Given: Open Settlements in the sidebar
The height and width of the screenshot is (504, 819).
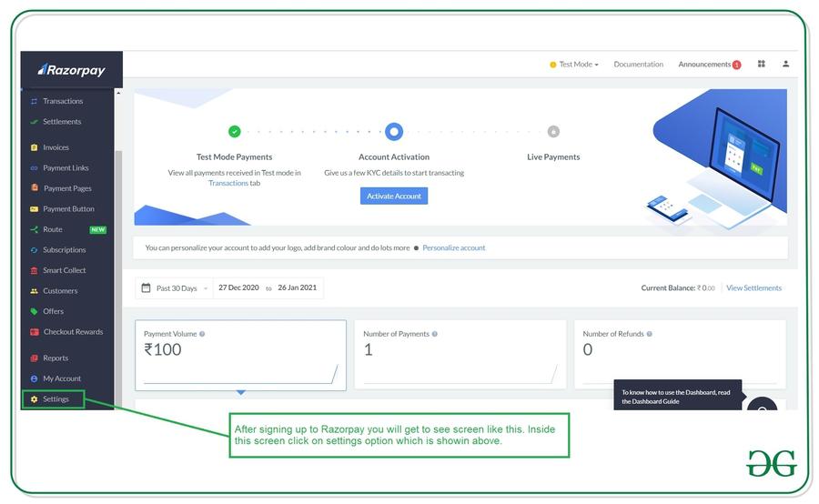Looking at the screenshot, I should pyautogui.click(x=62, y=122).
